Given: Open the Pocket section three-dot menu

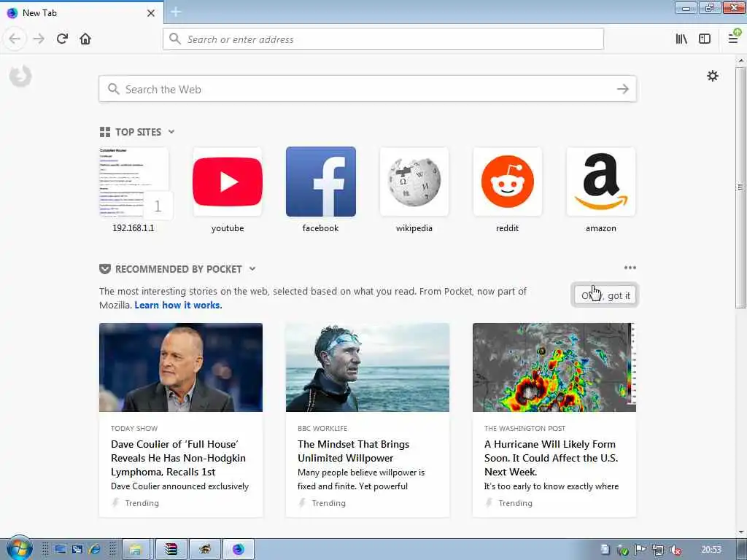Looking at the screenshot, I should pos(630,268).
